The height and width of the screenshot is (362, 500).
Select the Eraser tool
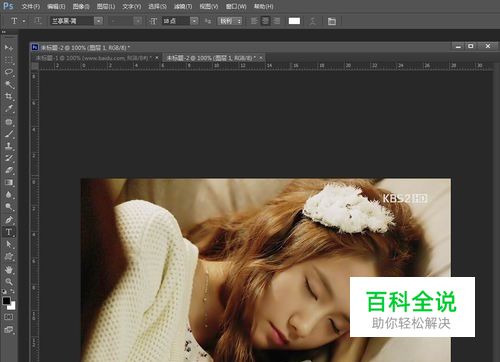click(9, 170)
